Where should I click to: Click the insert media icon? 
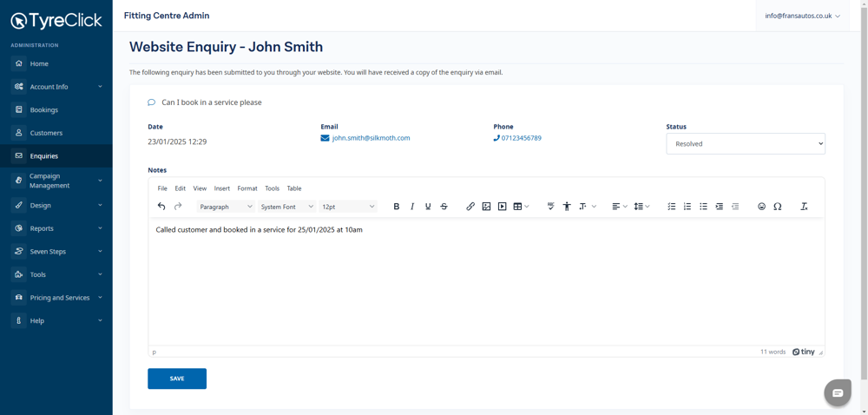tap(502, 207)
